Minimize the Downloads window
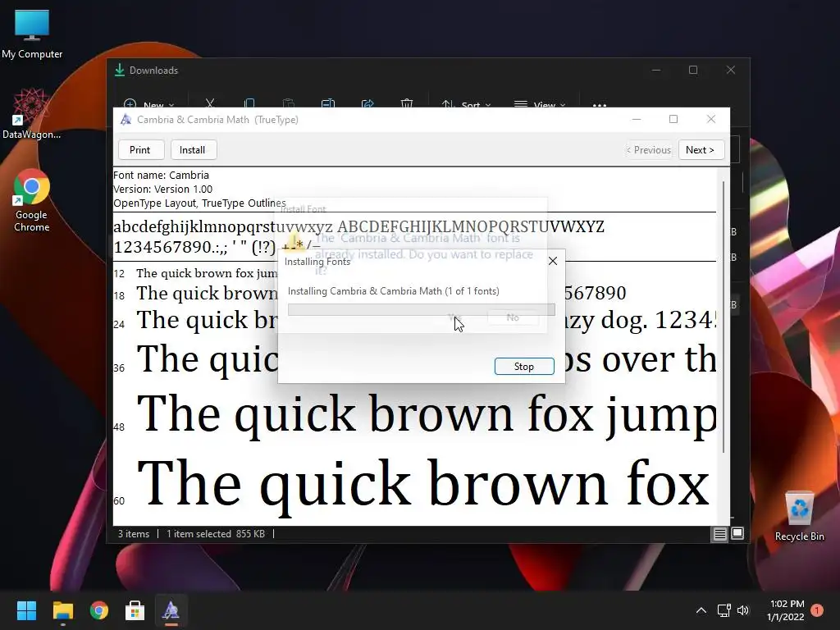Viewport: 840px width, 630px height. [655, 71]
